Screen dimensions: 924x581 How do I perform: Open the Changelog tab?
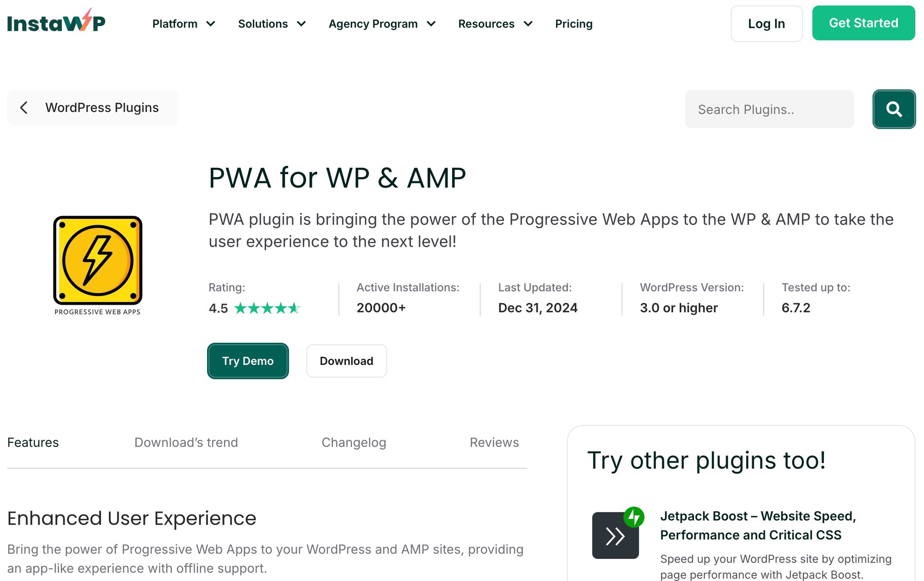pos(354,443)
